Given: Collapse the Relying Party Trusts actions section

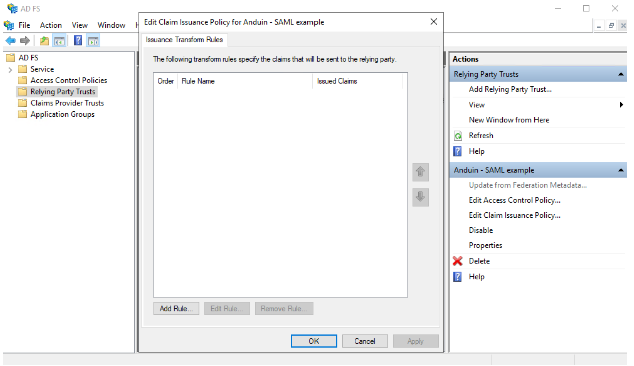Looking at the screenshot, I should (621, 74).
